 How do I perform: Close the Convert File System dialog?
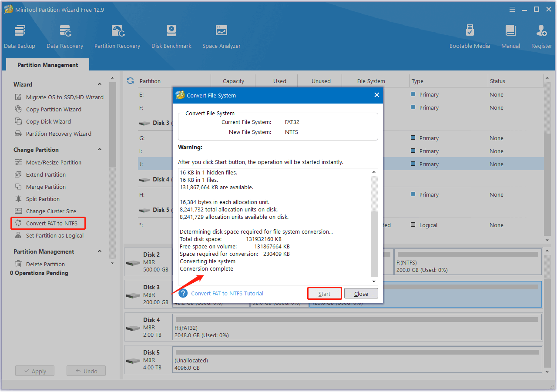pyautogui.click(x=377, y=95)
